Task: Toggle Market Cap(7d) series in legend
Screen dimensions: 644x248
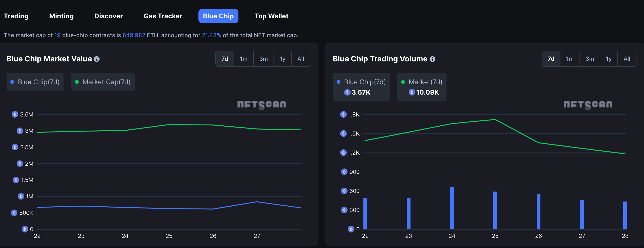Action: coord(103,82)
